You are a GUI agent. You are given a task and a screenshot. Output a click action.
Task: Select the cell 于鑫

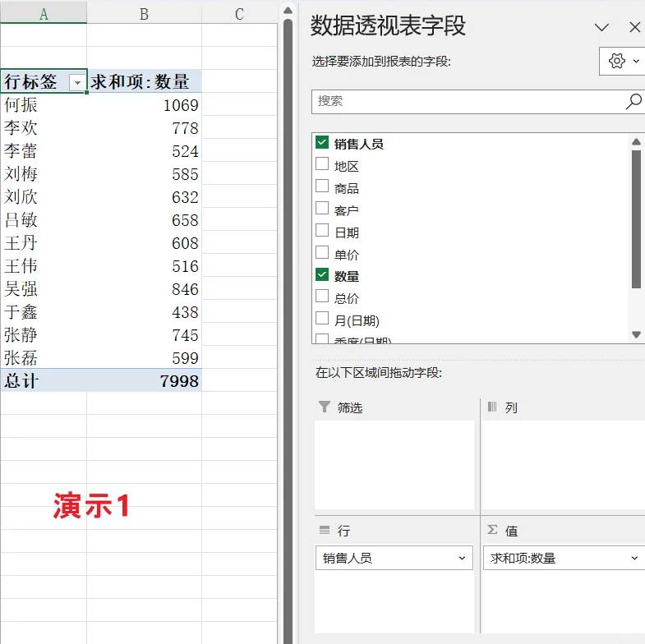pos(44,311)
